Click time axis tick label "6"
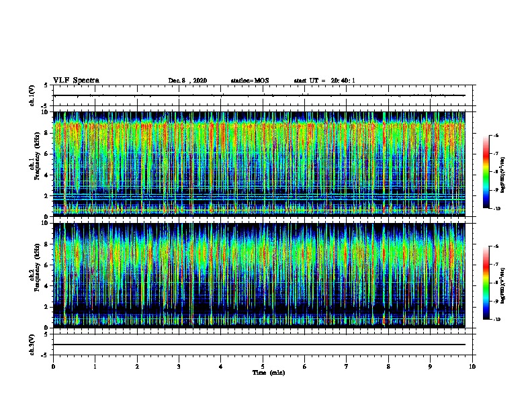Screen dimensions: 532x411 [305, 367]
